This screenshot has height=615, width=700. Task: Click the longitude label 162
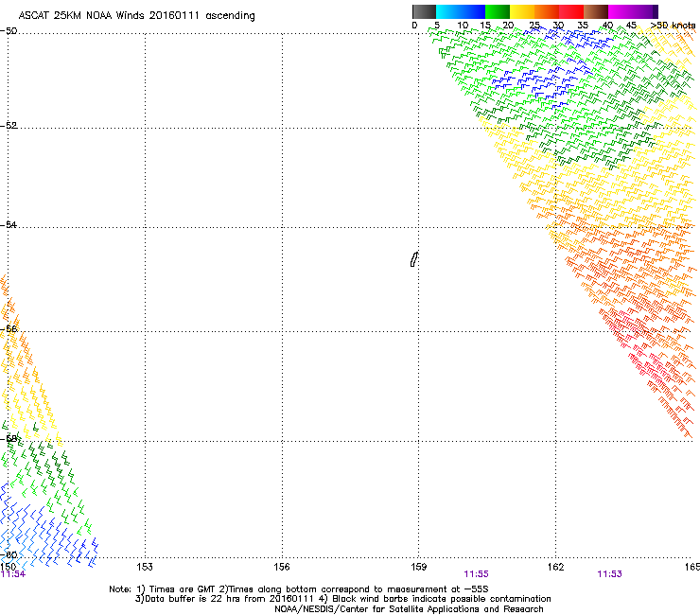(555, 567)
